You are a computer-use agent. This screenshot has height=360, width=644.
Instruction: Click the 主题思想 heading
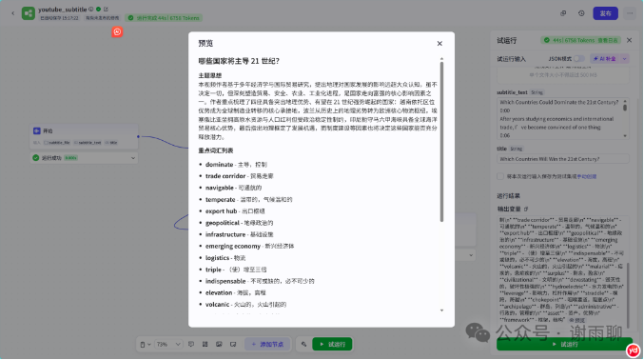point(210,75)
